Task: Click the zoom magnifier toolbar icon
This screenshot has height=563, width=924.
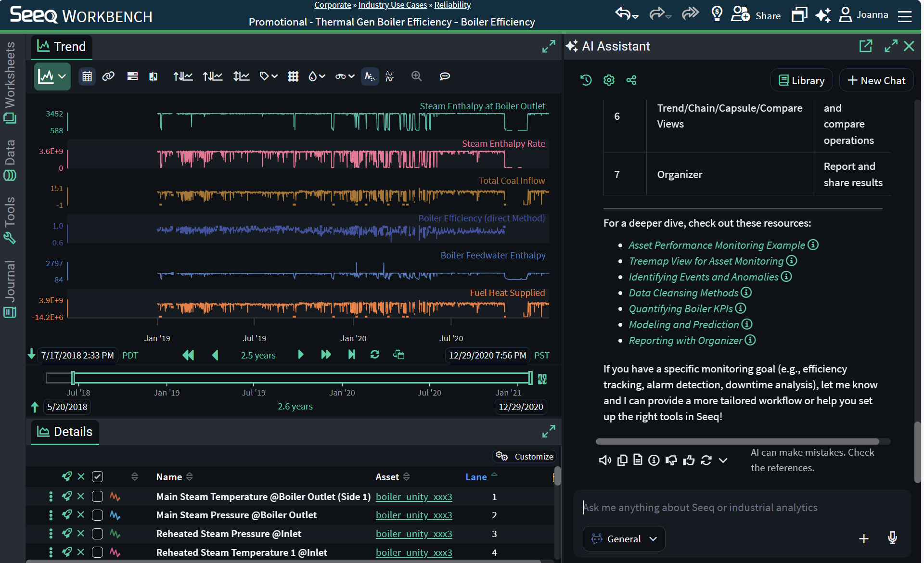Action: (x=416, y=77)
